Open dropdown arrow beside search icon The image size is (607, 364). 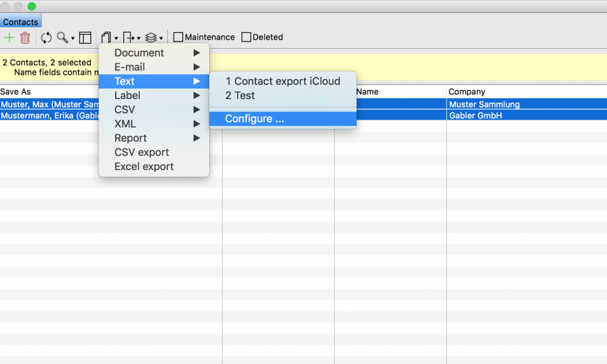(72, 39)
